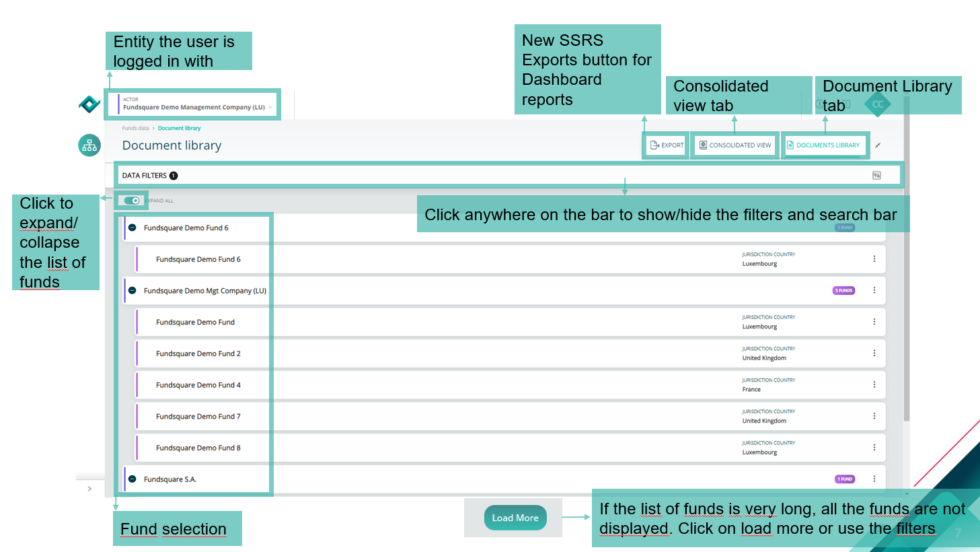Screen dimensions: 980x552
Task: Open the Actor entity dropdown
Action: 196,104
